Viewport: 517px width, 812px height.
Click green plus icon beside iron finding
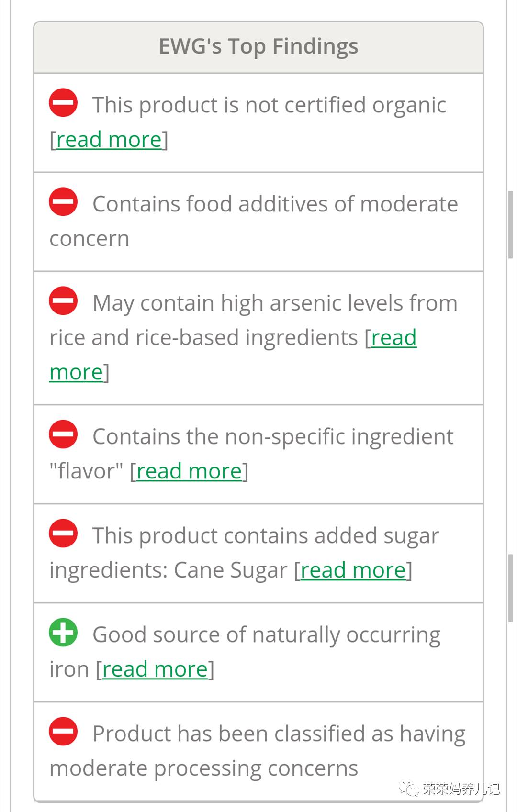click(x=63, y=632)
